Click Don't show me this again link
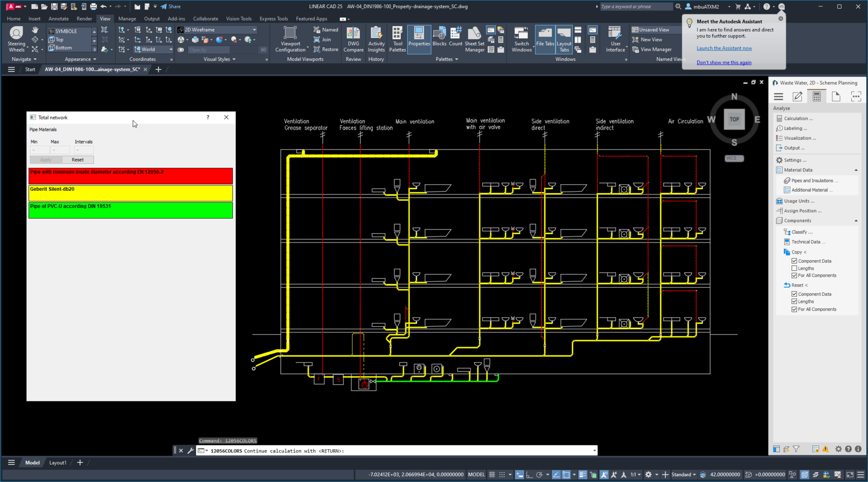Screen dimensions: 868x482 click(724, 63)
